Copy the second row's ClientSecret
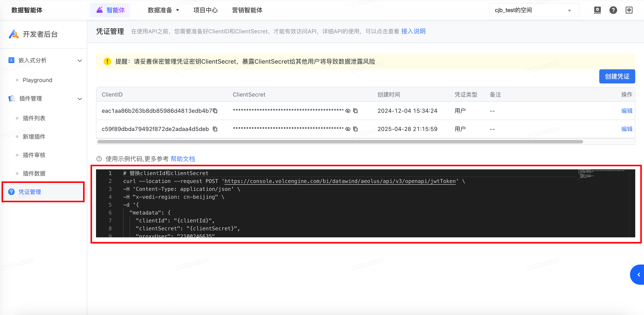Image resolution: width=644 pixels, height=315 pixels. 355,129
